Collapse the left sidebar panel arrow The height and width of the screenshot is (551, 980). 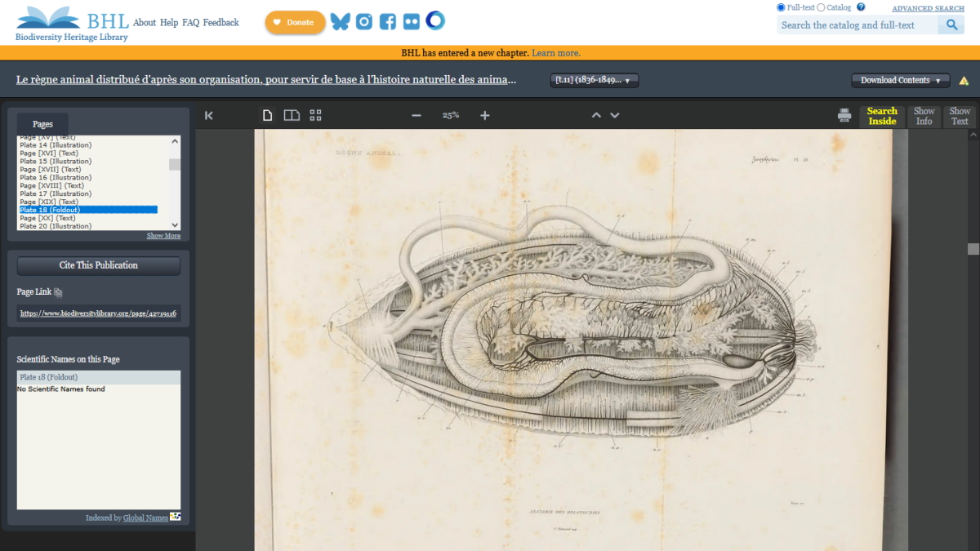coord(209,116)
